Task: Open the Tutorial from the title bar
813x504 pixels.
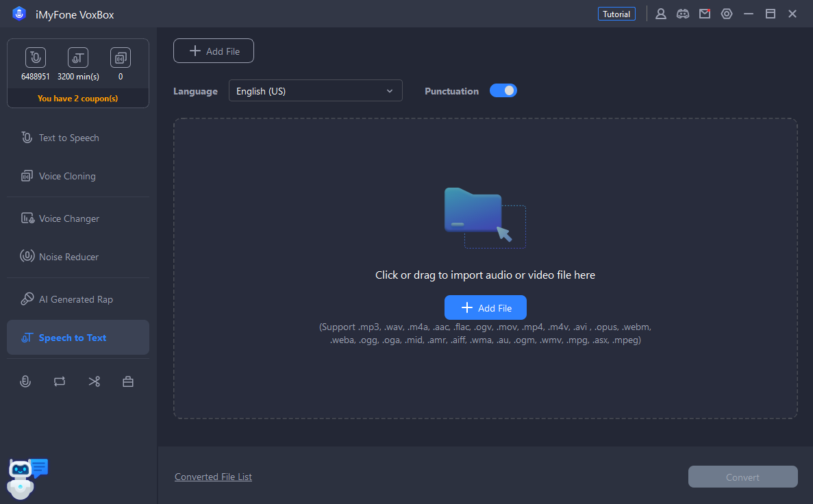Action: click(616, 13)
